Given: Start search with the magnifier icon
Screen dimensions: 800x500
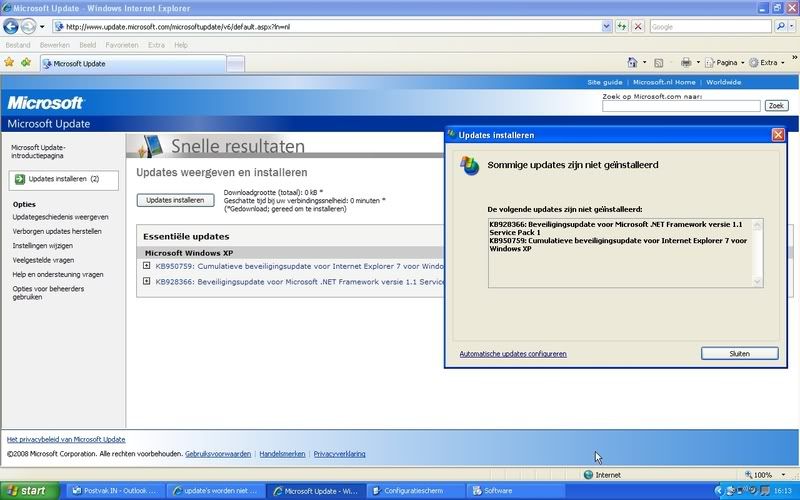Looking at the screenshot, I should click(x=780, y=27).
